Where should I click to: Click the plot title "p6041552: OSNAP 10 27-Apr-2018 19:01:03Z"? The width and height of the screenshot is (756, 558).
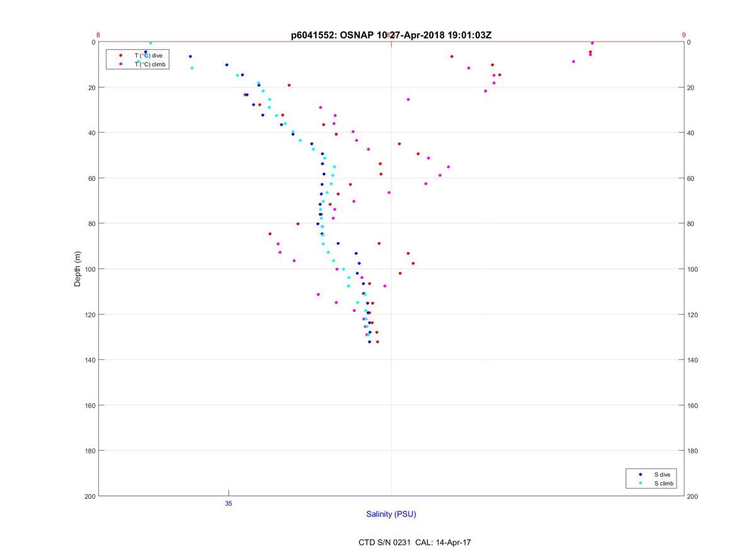click(391, 35)
